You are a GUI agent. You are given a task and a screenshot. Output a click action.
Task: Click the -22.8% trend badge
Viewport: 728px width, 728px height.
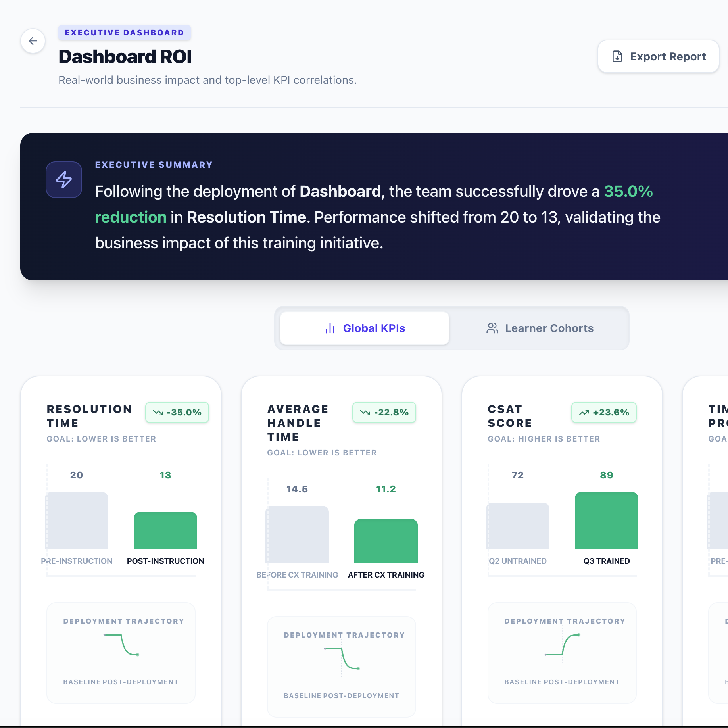tap(384, 413)
